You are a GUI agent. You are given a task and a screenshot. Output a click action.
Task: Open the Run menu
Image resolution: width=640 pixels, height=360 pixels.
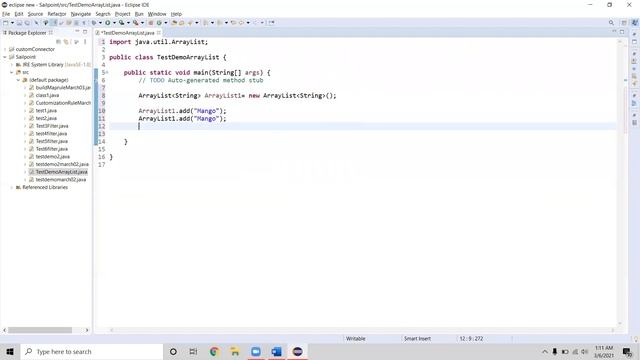[139, 14]
